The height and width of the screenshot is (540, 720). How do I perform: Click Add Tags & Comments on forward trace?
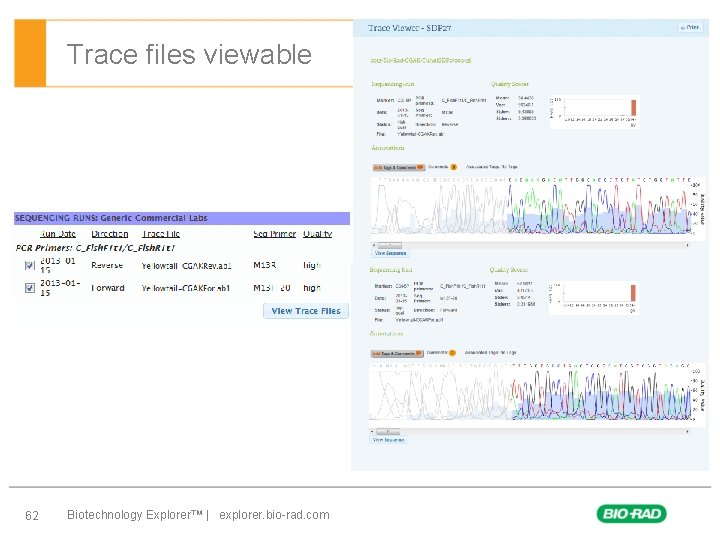tap(397, 354)
